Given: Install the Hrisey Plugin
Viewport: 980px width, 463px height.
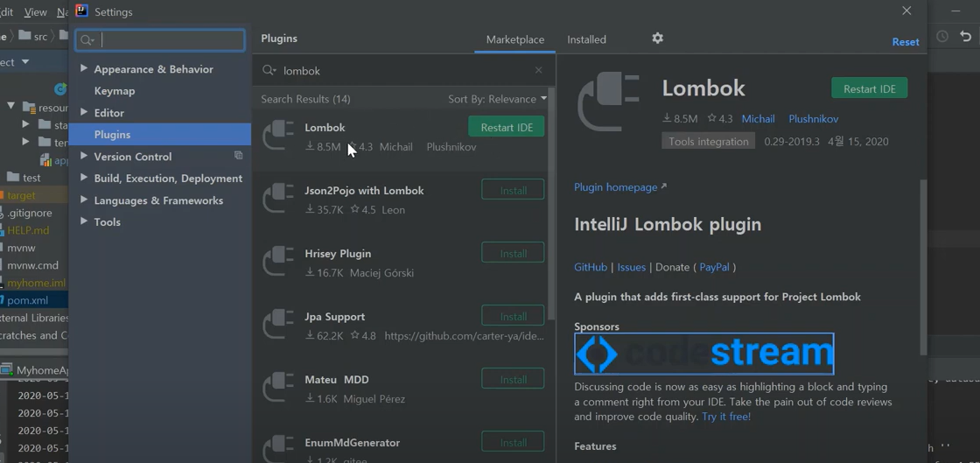Looking at the screenshot, I should (x=513, y=253).
